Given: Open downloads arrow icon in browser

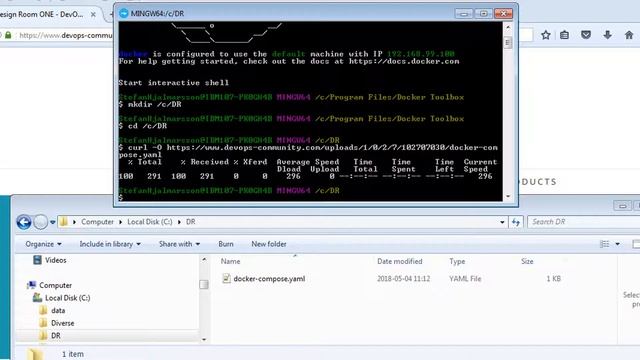Looking at the screenshot, I should pos(607,35).
